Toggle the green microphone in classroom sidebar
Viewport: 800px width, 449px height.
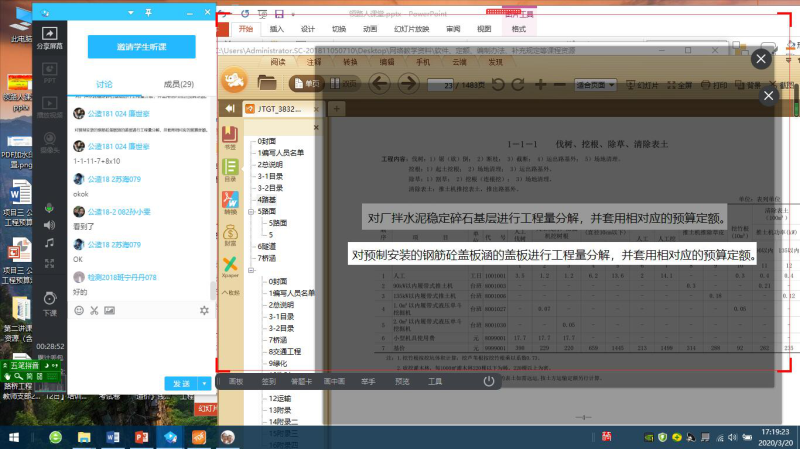(x=49, y=206)
